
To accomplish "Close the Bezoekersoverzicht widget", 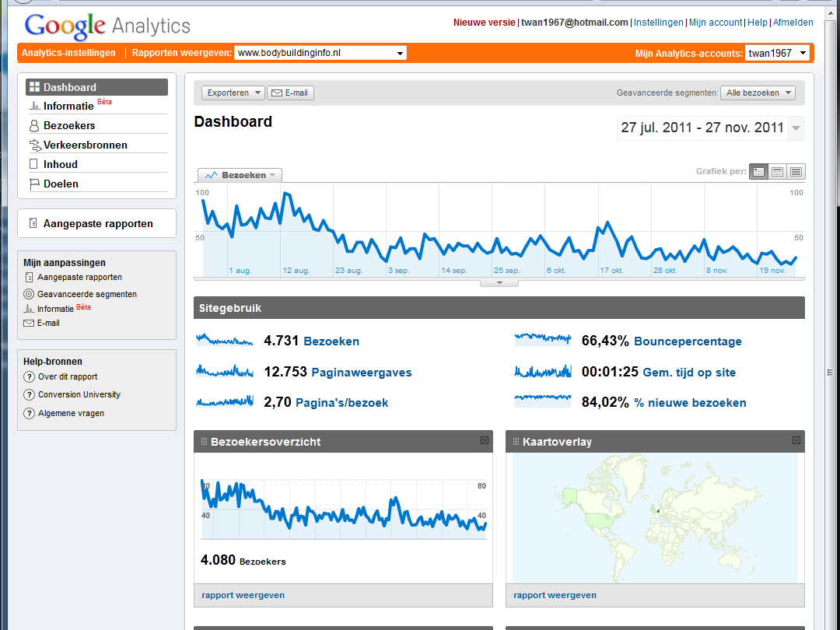I will [x=485, y=440].
